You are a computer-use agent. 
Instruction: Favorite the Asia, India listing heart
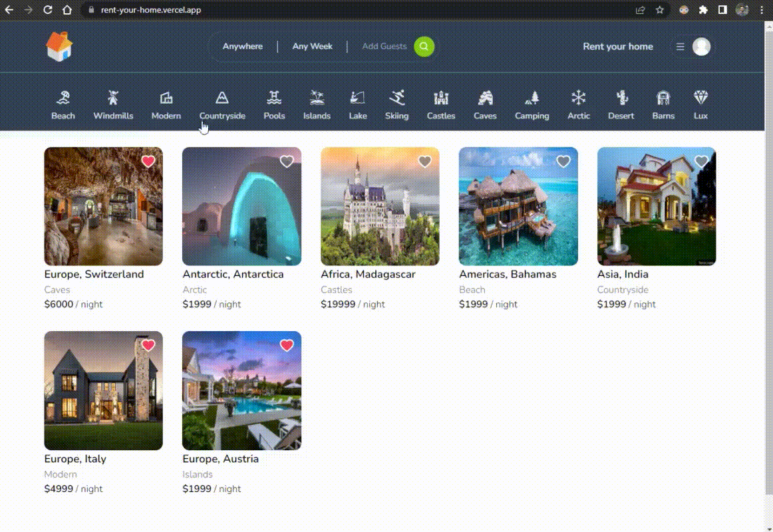click(701, 161)
